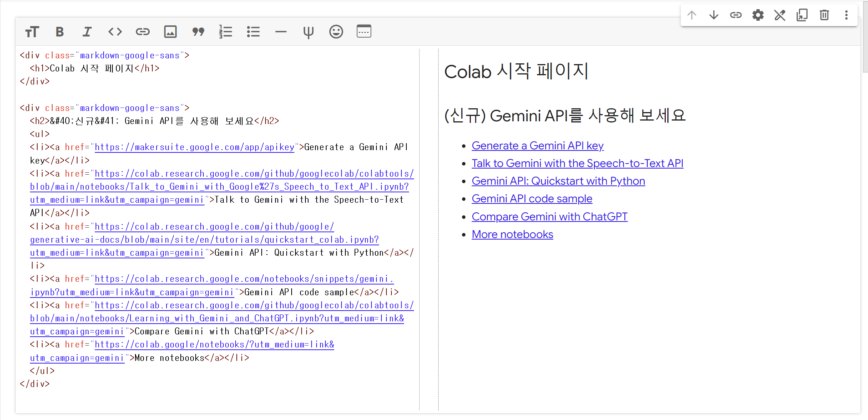Viewport: 868px width, 420px height.
Task: Toggle markdown preview layout icon
Action: pos(364,31)
